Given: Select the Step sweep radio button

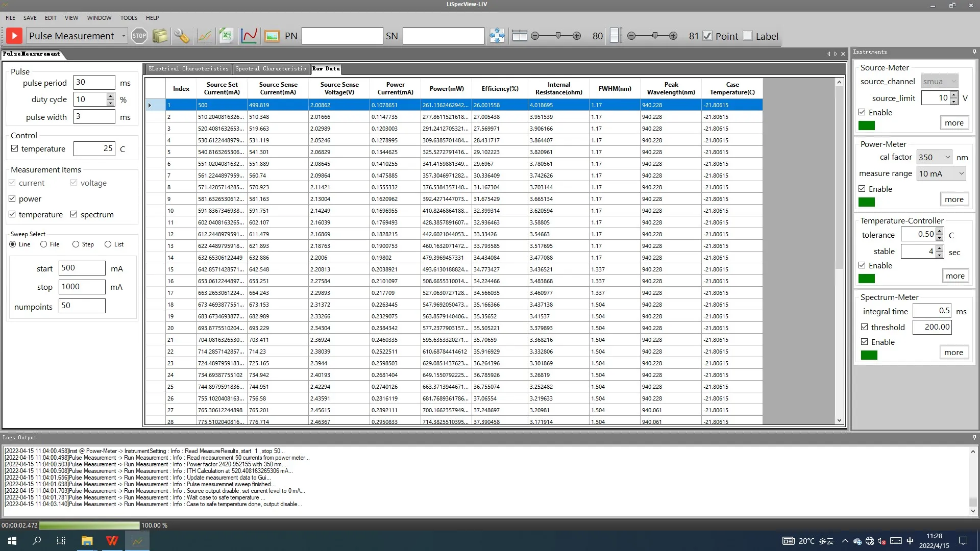Looking at the screenshot, I should tap(76, 244).
